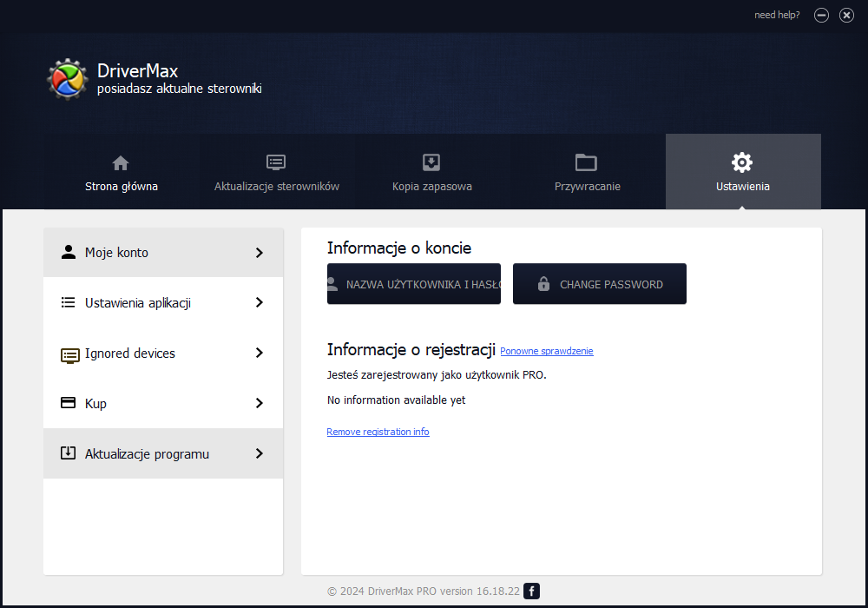Open the Ustawienia aplikacji section
The height and width of the screenshot is (608, 868).
(163, 302)
